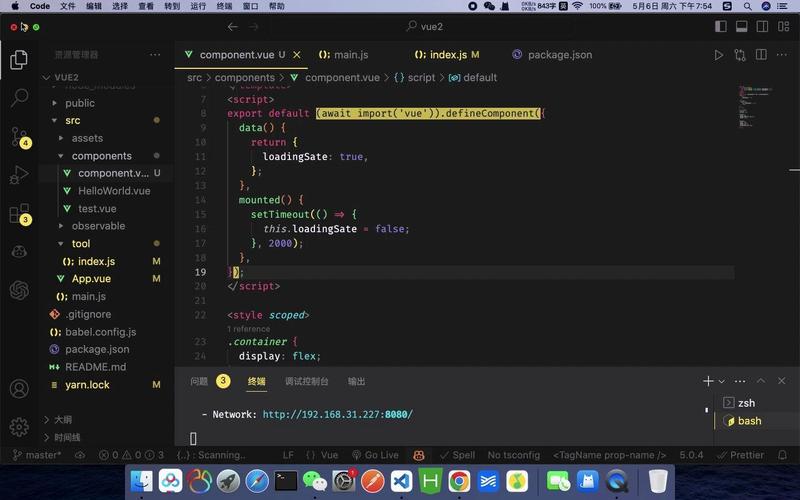Image resolution: width=800 pixels, height=500 pixels.
Task: Open the launch profile dropdown arrow
Action: 722,382
